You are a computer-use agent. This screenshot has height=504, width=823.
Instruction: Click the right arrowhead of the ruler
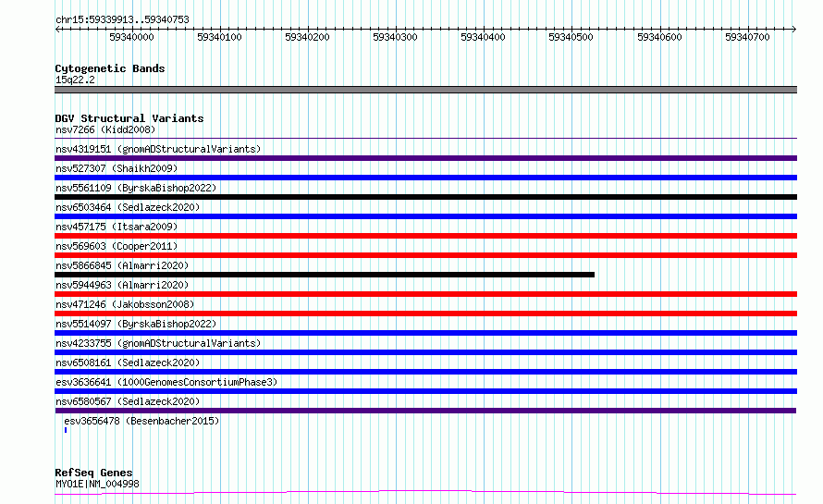794,29
